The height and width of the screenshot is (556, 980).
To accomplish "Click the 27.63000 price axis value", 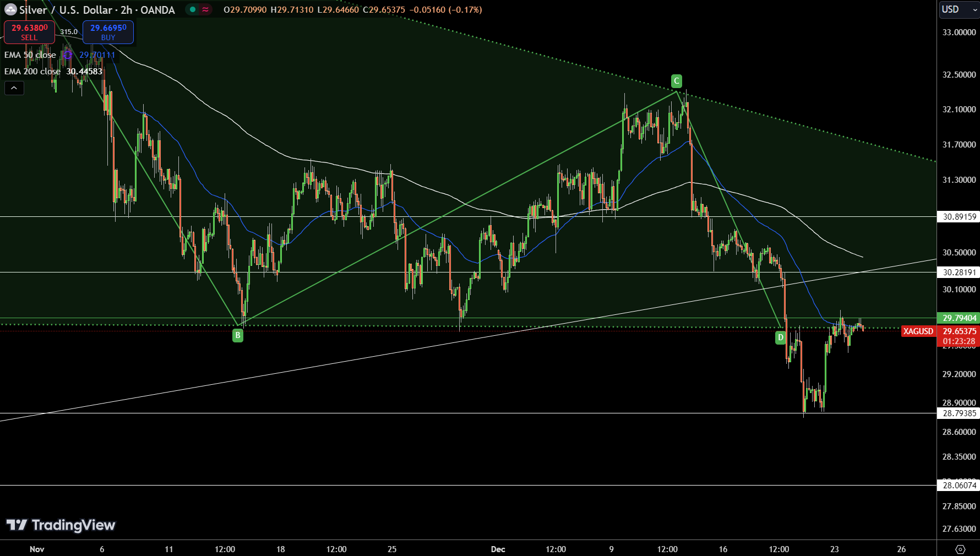I will [x=959, y=529].
